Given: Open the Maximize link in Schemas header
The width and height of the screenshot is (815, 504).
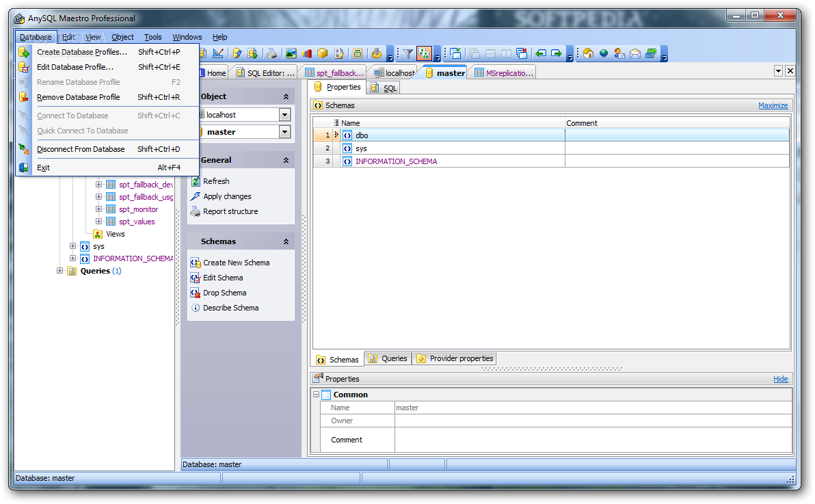Looking at the screenshot, I should tap(773, 105).
